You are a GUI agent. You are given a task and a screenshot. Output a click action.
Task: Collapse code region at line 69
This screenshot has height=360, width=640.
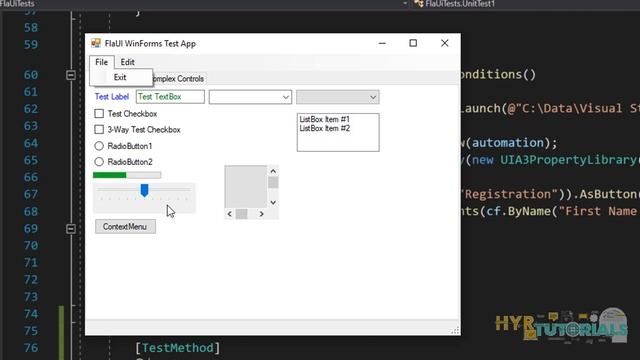(x=71, y=229)
